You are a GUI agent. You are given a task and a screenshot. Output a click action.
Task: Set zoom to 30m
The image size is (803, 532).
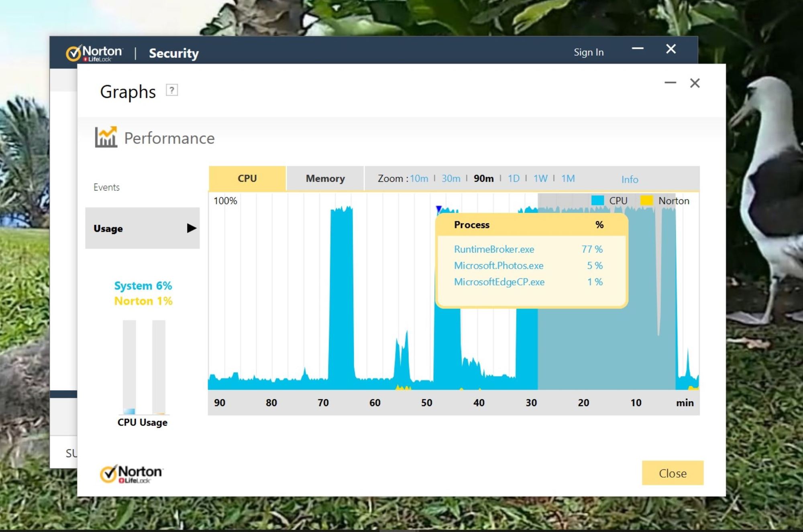451,179
